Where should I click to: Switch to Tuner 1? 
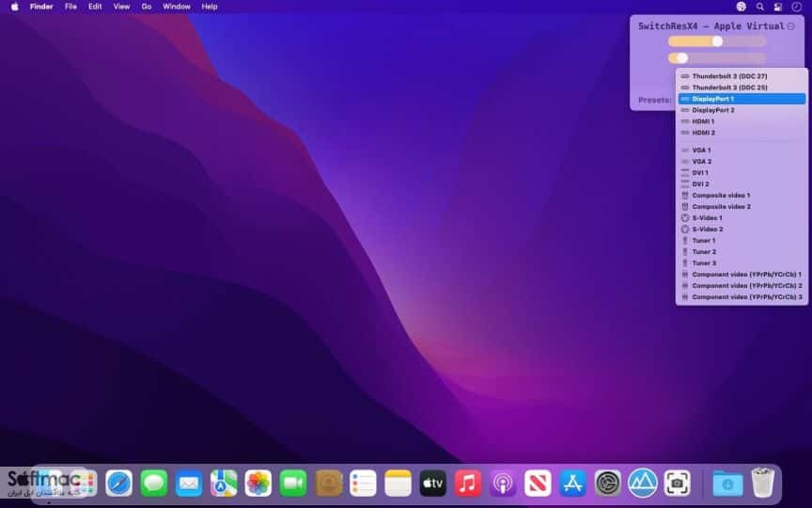coord(742,241)
